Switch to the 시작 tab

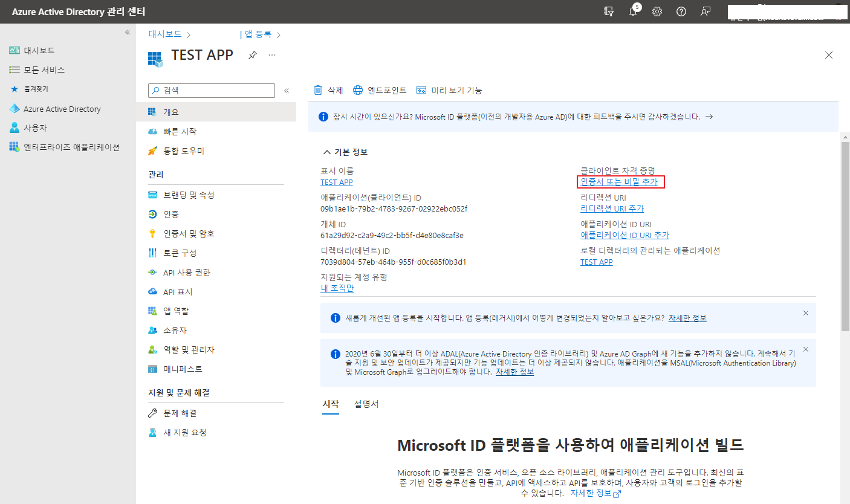[331, 404]
